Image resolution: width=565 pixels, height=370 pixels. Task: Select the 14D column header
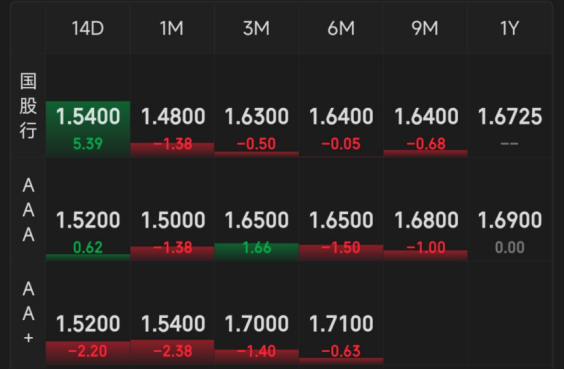coord(88,28)
